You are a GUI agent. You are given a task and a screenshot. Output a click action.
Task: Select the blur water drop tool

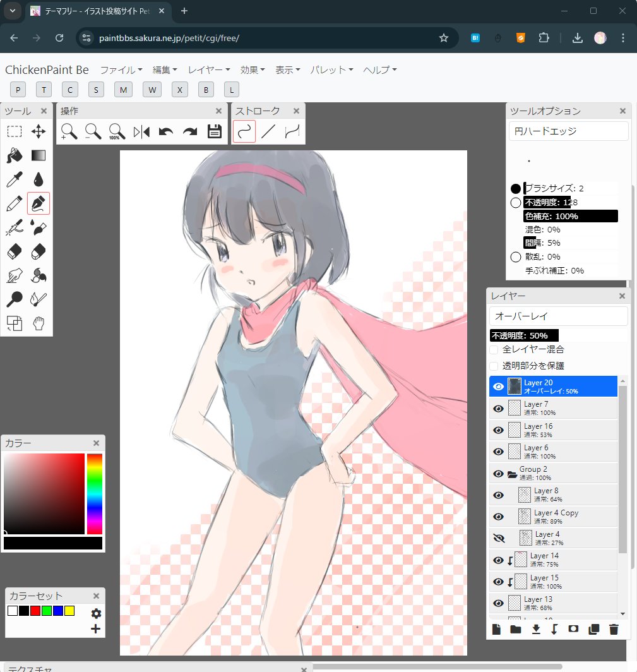pos(39,179)
